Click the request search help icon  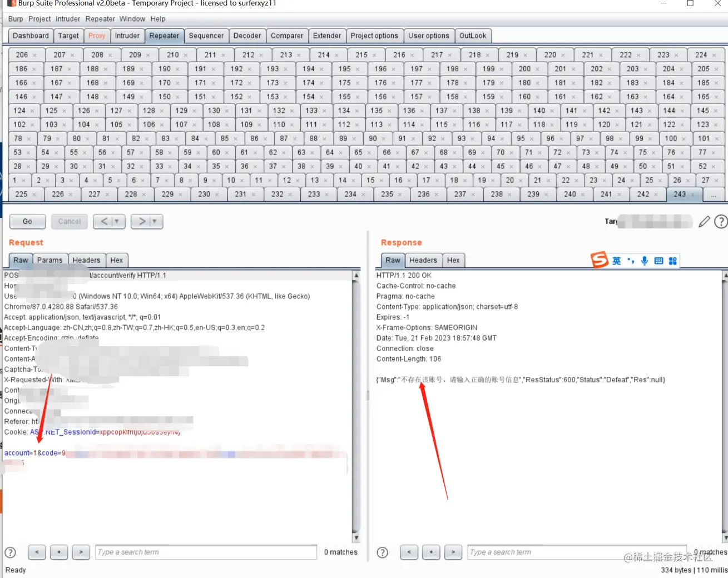pos(10,552)
